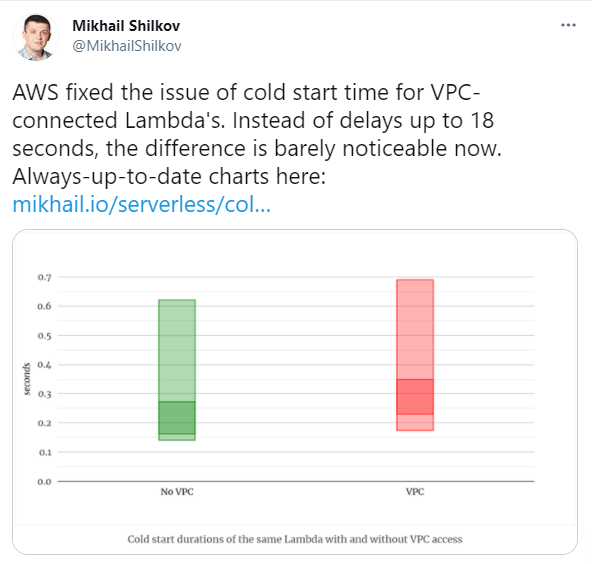Click the VPC axis label

(415, 492)
